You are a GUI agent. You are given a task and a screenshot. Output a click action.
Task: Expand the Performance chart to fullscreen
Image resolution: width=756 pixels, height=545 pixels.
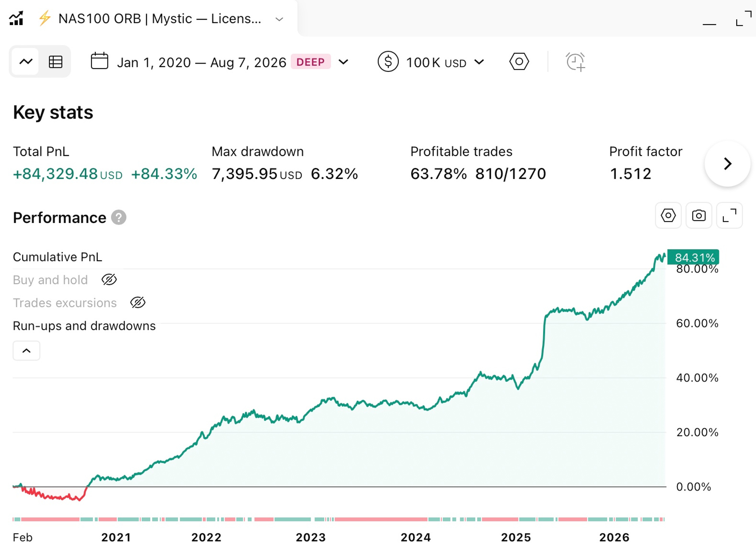[x=729, y=215]
